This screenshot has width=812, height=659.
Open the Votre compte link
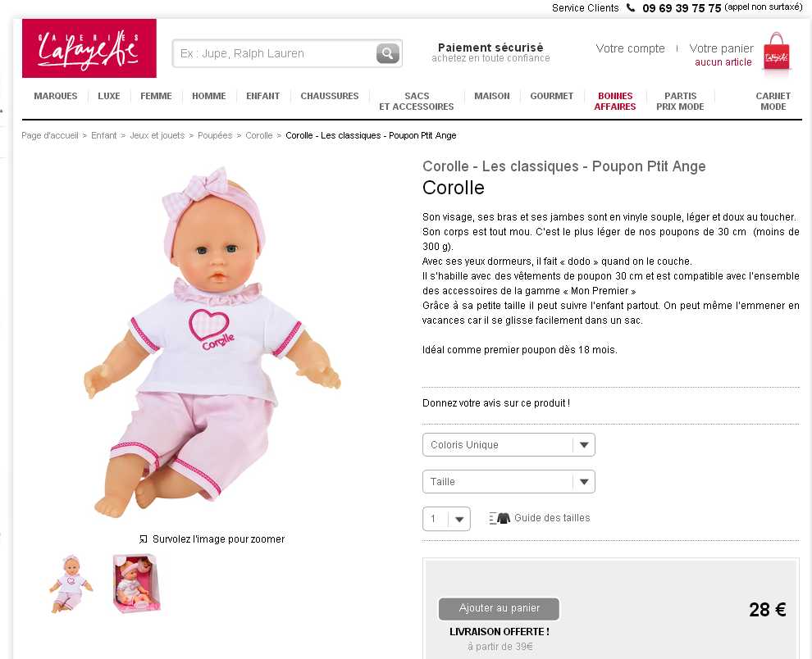630,48
